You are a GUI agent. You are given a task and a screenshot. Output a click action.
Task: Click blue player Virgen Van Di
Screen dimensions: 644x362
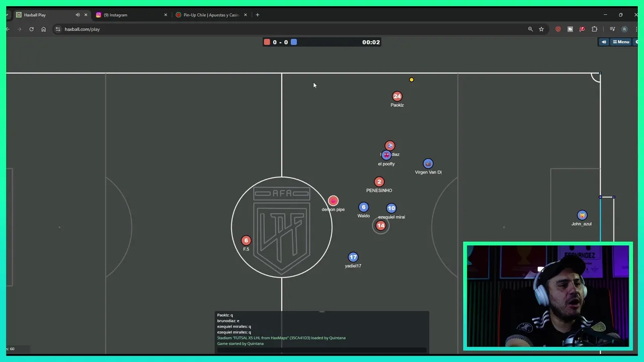(428, 163)
